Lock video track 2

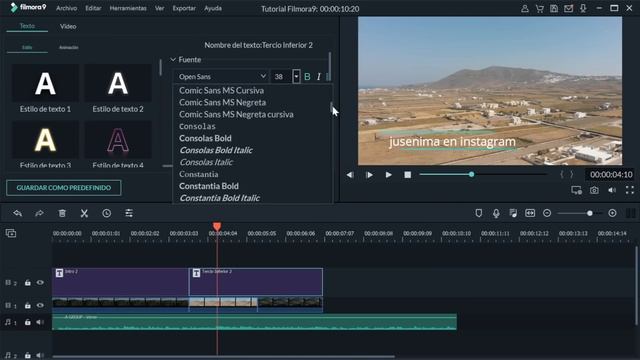click(27, 282)
